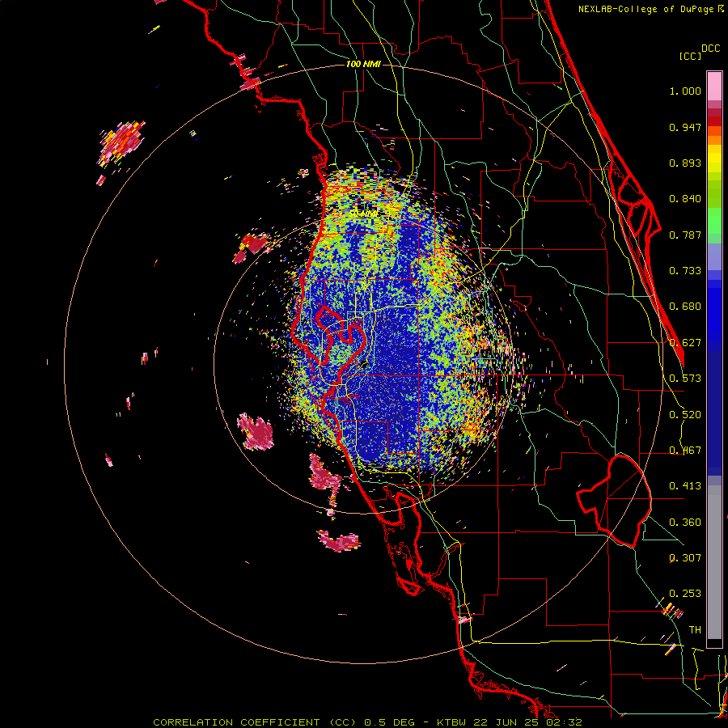
Task: Click the 0.627 color scale value
Action: (685, 343)
